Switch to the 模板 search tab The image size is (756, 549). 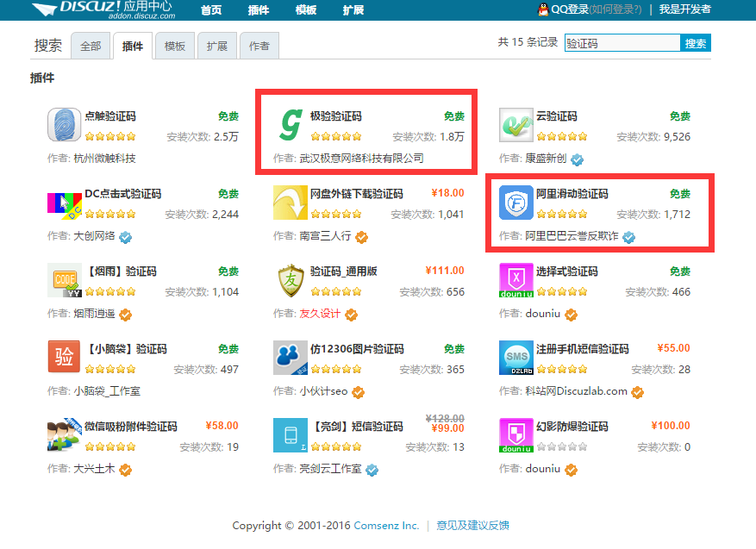(x=174, y=46)
